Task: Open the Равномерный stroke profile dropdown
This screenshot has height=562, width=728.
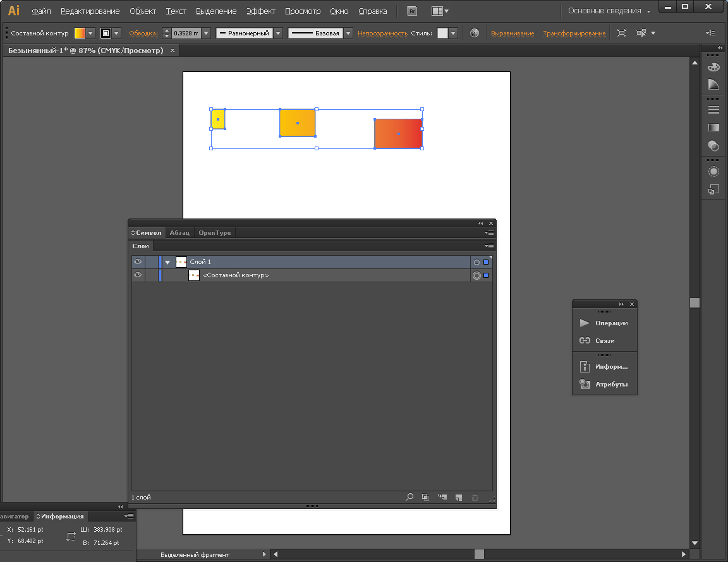Action: coord(278,33)
